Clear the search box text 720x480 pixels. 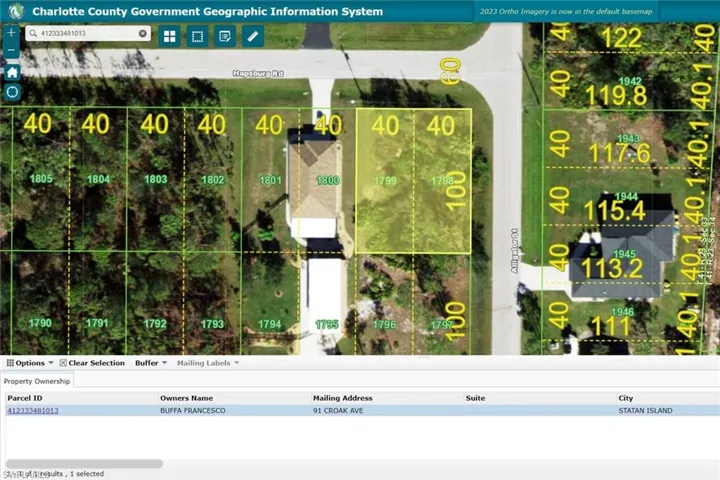click(143, 33)
